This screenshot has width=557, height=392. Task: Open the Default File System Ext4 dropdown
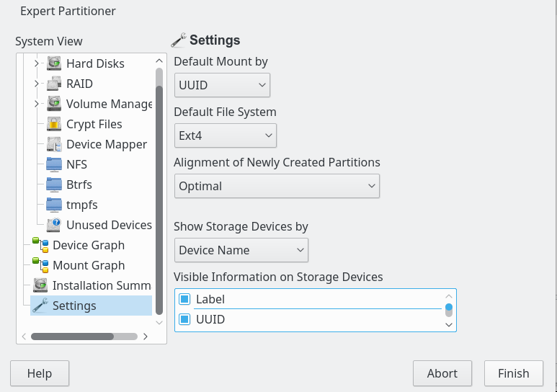pos(226,135)
